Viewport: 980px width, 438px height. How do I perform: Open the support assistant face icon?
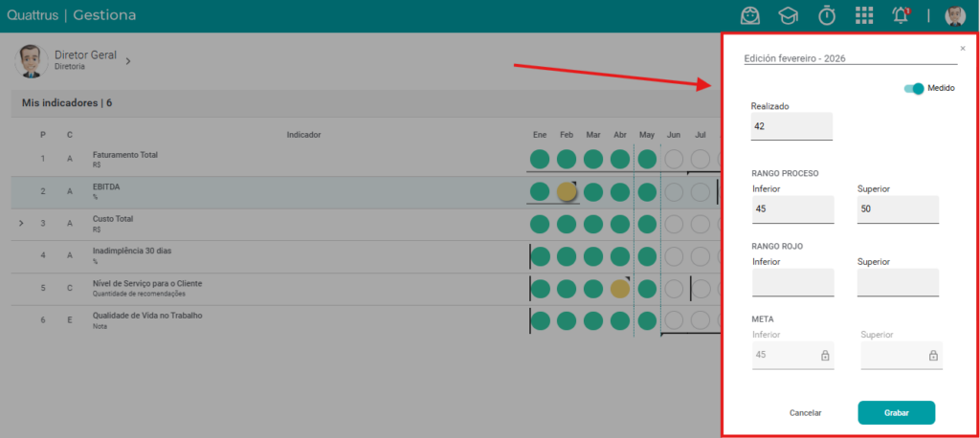click(x=750, y=15)
